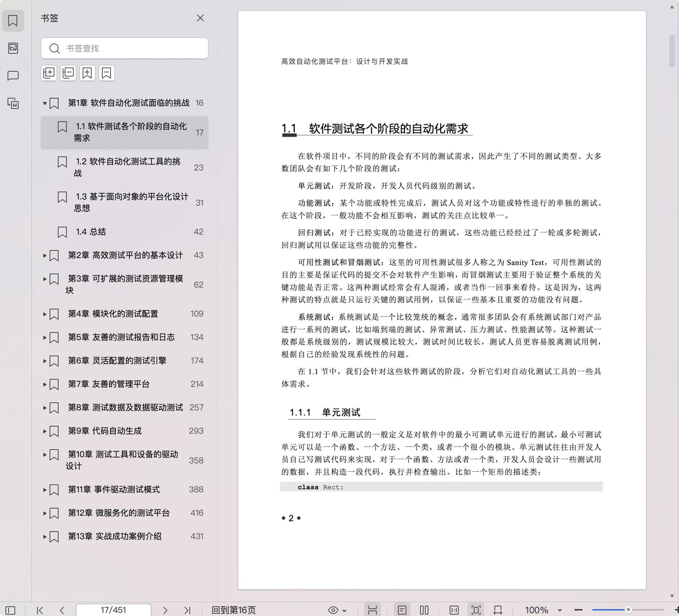
Task: Toggle continuous scrolling mode icon
Action: point(373,610)
